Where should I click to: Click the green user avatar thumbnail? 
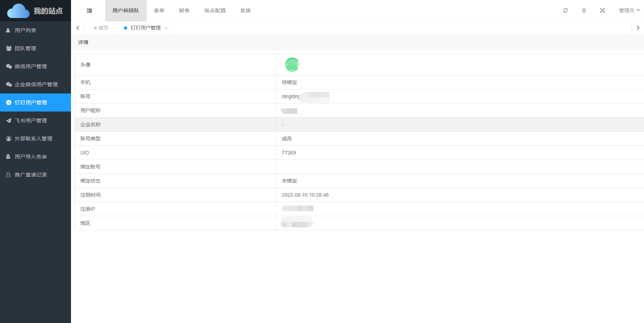coord(292,65)
